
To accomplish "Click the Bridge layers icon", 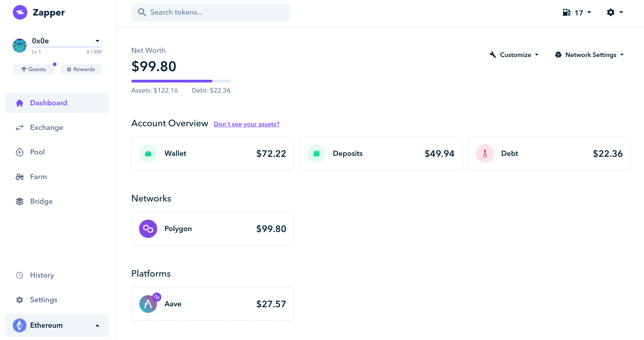I will point(20,201).
